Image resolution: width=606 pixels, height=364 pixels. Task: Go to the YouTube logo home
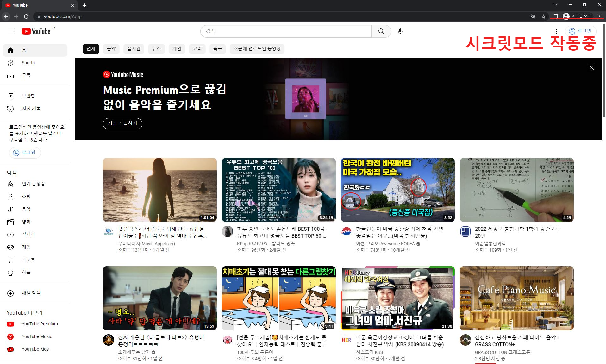point(36,31)
